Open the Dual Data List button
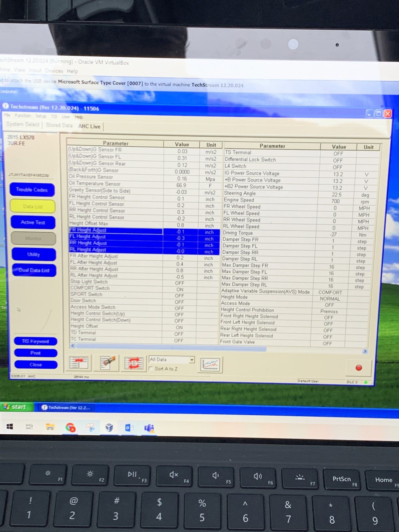Screen dimensions: 399x532 [34, 270]
